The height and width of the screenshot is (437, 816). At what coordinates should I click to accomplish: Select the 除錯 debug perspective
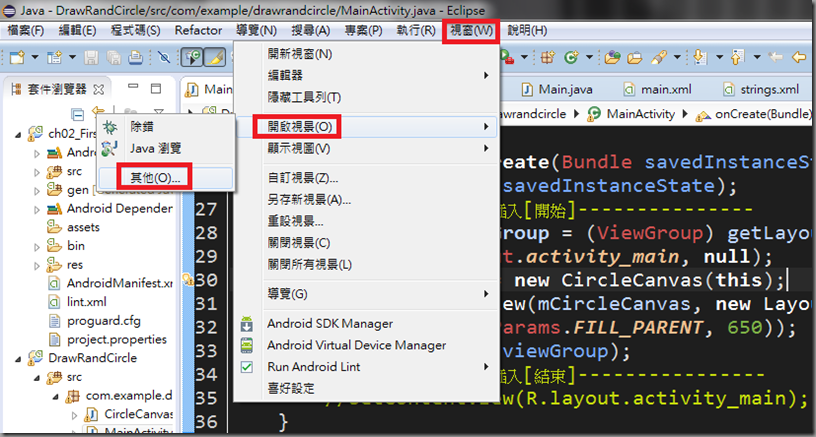(x=165, y=126)
